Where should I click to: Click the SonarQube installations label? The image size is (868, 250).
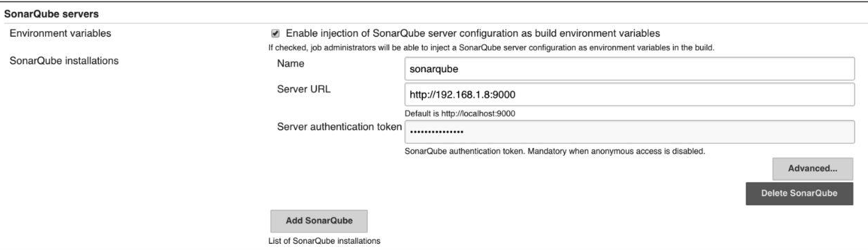(x=64, y=61)
